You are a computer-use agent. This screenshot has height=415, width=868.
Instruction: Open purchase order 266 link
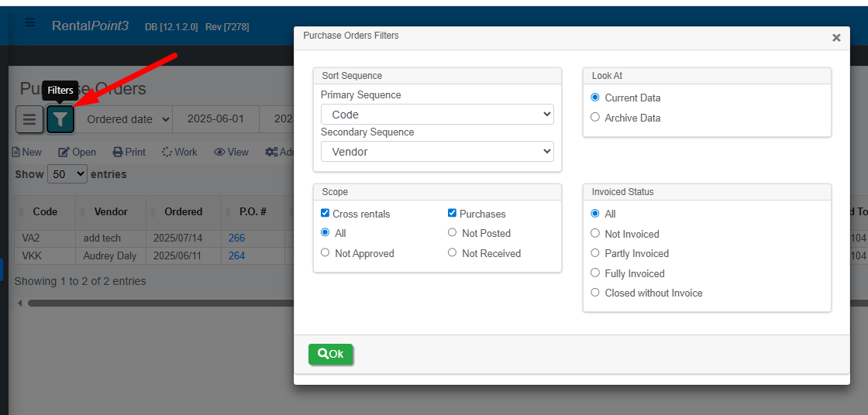pos(236,238)
